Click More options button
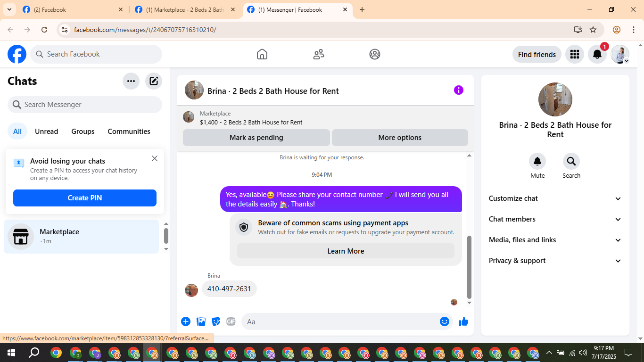 pos(400,138)
